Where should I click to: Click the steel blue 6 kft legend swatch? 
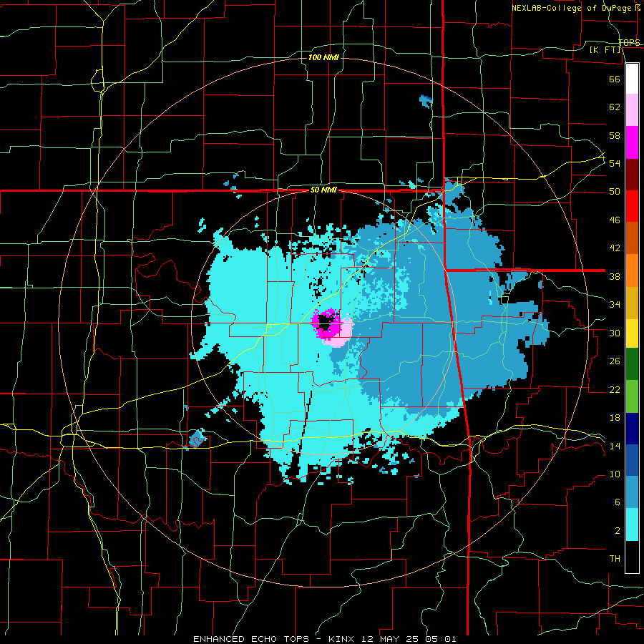tap(632, 492)
